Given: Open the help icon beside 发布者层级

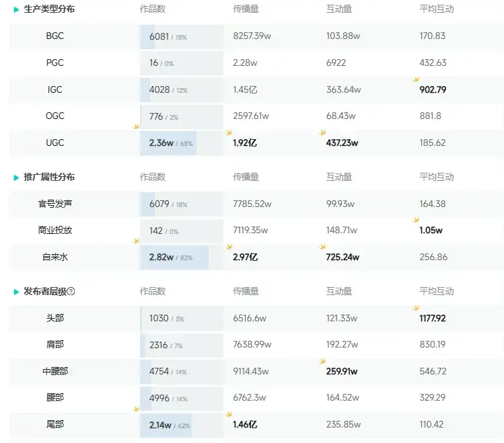Looking at the screenshot, I should click(x=71, y=291).
